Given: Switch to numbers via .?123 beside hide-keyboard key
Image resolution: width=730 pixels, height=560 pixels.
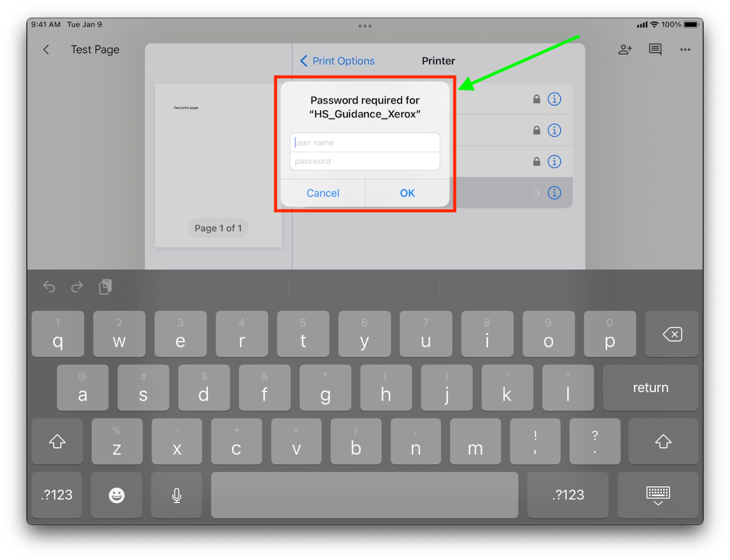Looking at the screenshot, I should pos(568,495).
